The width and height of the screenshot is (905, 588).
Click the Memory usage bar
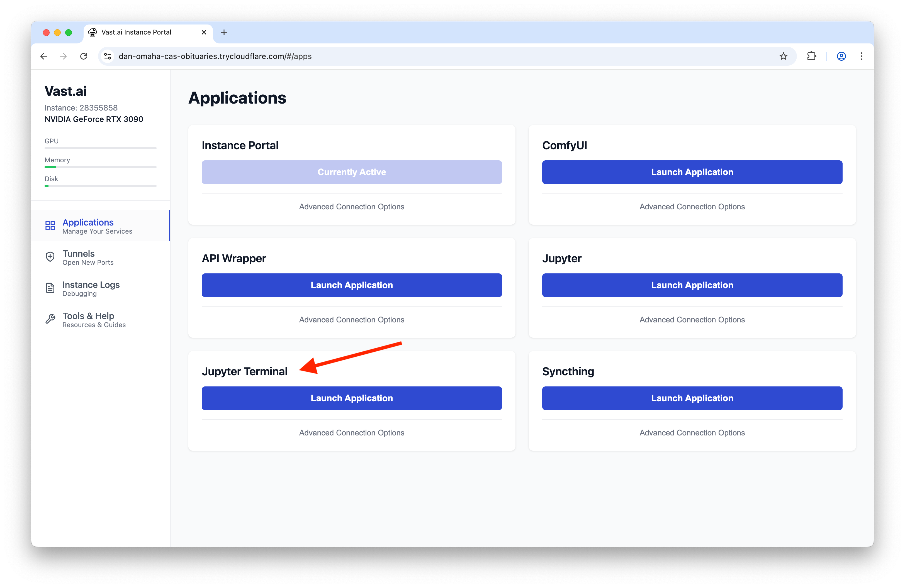point(100,167)
